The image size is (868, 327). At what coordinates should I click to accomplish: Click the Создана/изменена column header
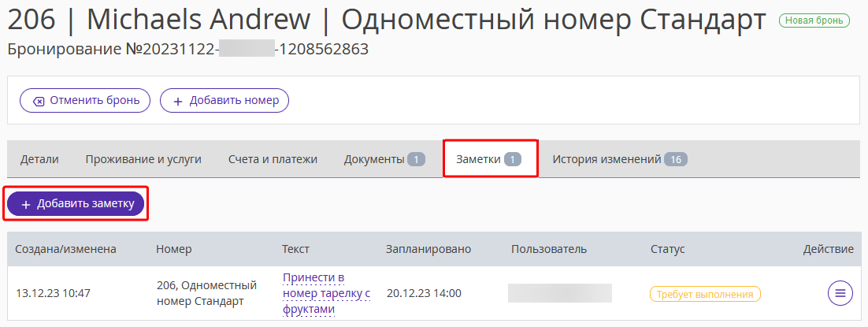65,250
